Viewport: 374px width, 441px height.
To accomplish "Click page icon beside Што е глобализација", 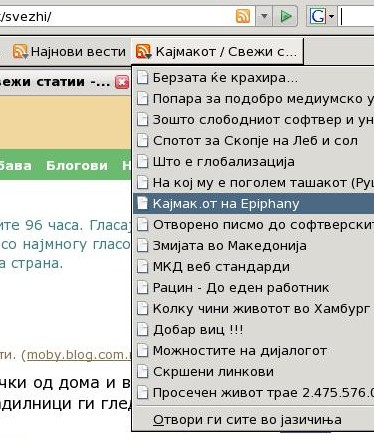I will pyautogui.click(x=142, y=162).
